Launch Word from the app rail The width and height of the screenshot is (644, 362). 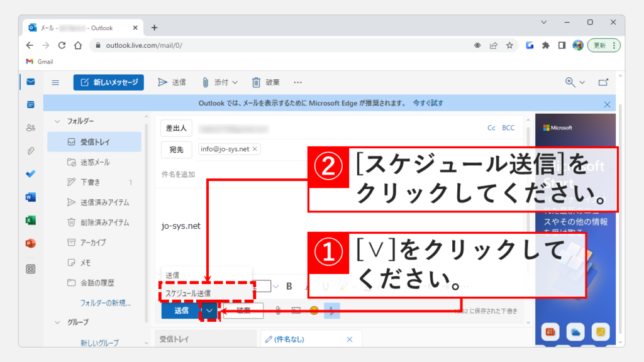(30, 197)
